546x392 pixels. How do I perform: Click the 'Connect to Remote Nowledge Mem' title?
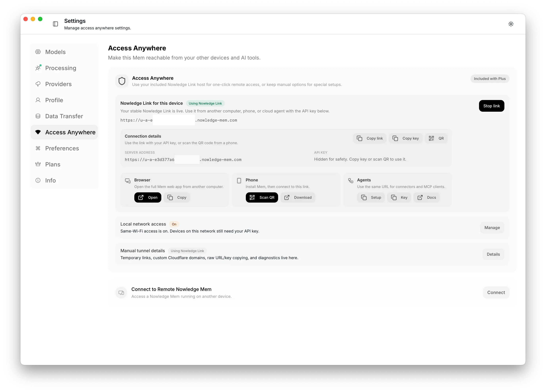[x=171, y=289]
